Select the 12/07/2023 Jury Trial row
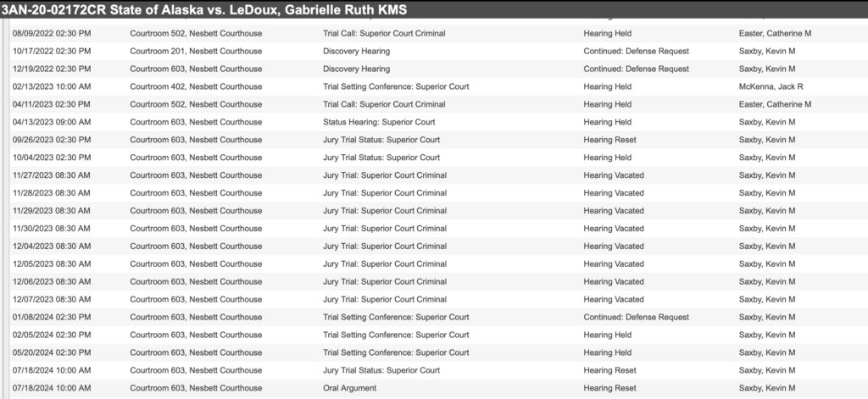The height and width of the screenshot is (399, 868). pyautogui.click(x=438, y=299)
